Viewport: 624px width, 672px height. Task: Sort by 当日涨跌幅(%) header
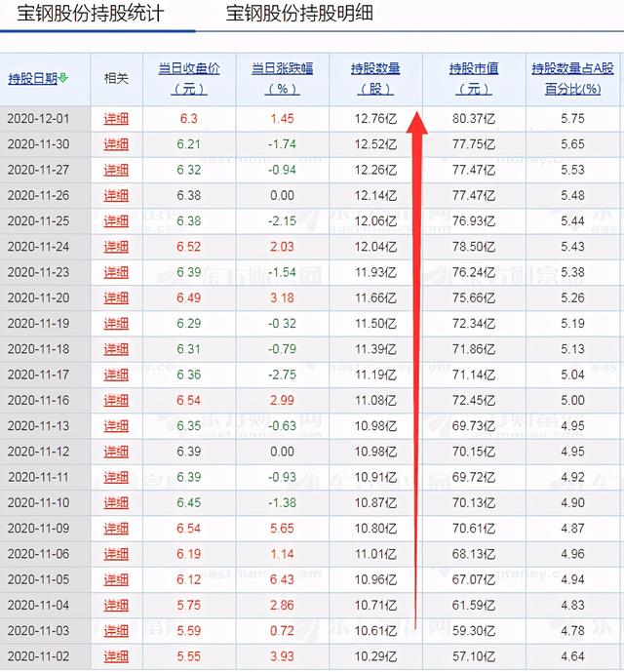click(282, 78)
